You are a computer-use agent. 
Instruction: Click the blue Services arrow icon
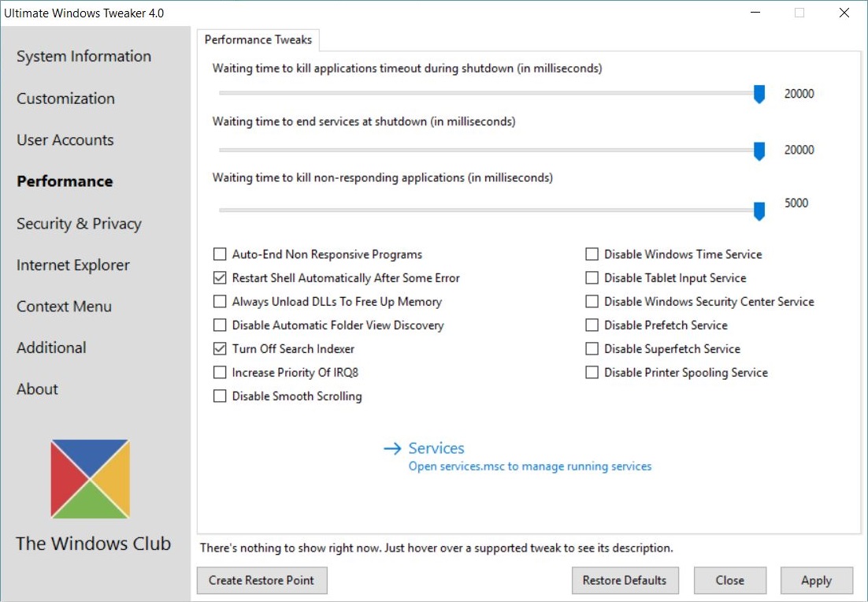click(392, 448)
